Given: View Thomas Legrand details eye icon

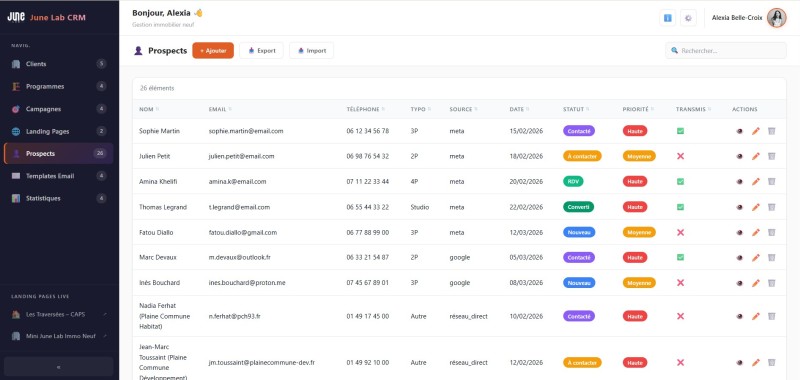Looking at the screenshot, I should (739, 207).
